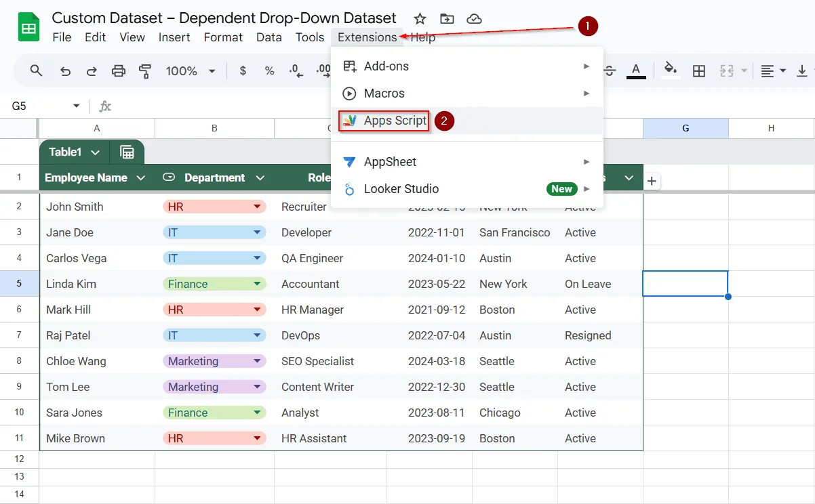The image size is (815, 504).
Task: Click the Redo arrow
Action: coord(92,70)
